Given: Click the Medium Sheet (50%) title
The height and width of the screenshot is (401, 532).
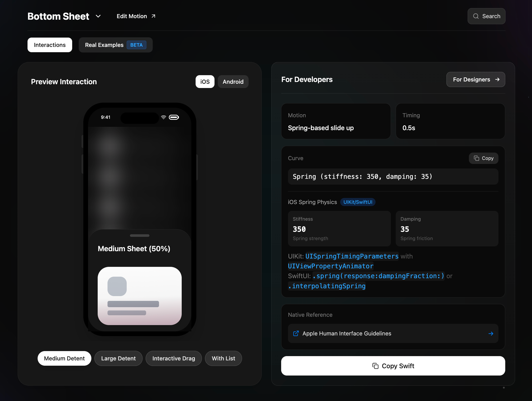Looking at the screenshot, I should (134, 249).
